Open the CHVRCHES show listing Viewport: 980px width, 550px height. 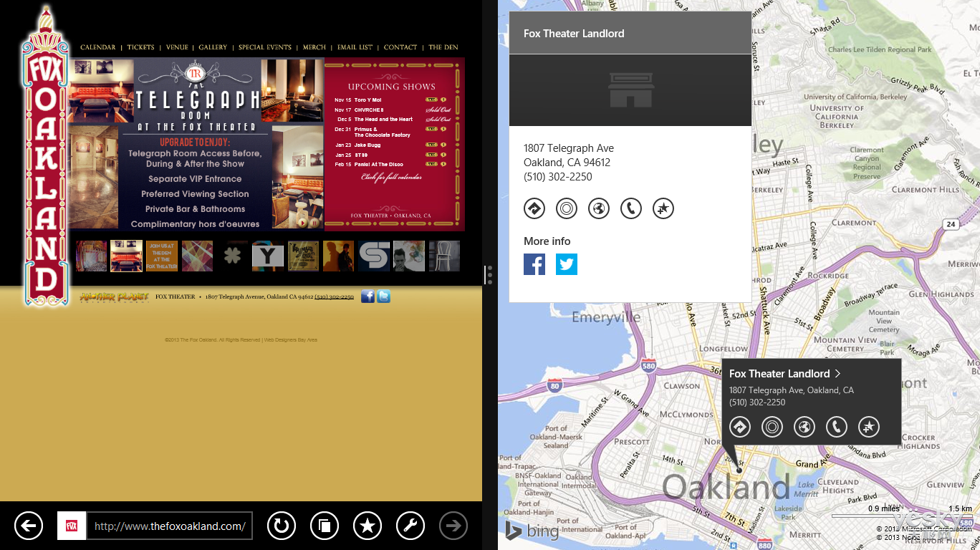coord(369,110)
